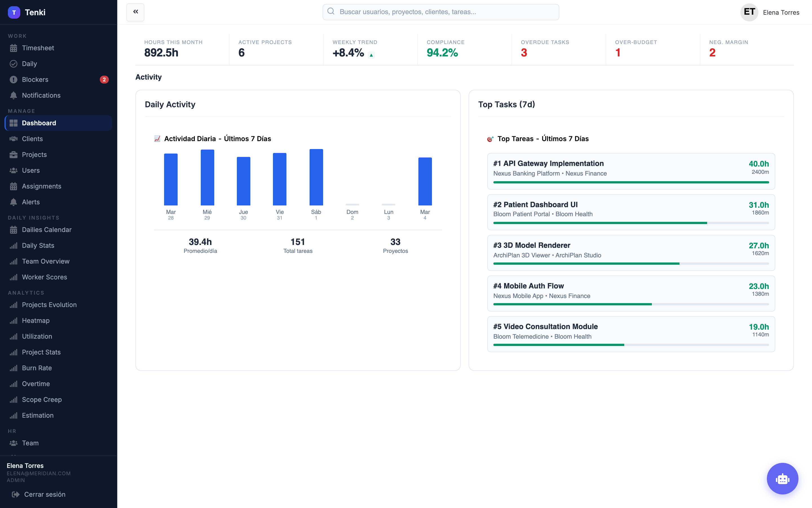Click Cerrar sesión to log out

tap(45, 494)
